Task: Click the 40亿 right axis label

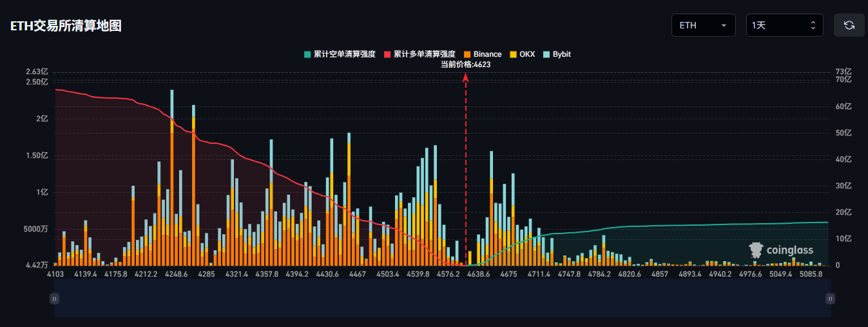Action: coord(844,159)
